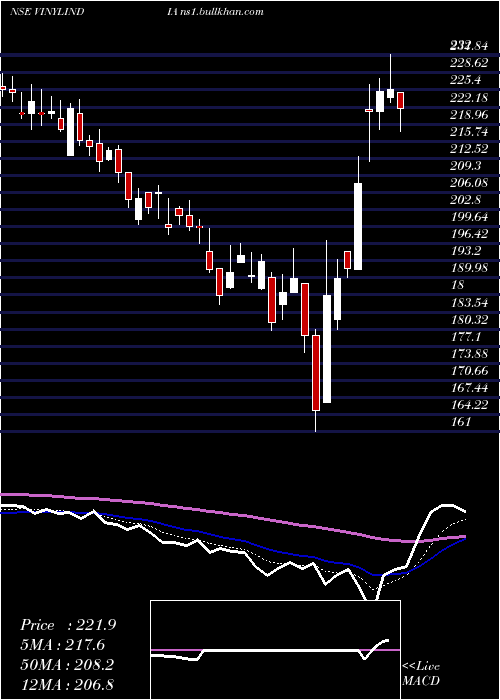Click the last red candle near 222
Image resolution: width=500 pixels, height=700 pixels.
point(400,100)
